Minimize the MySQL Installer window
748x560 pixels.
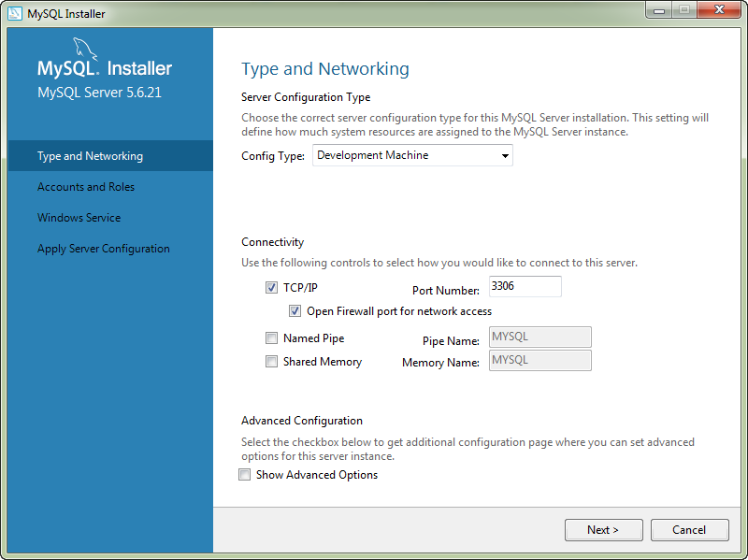[659, 10]
